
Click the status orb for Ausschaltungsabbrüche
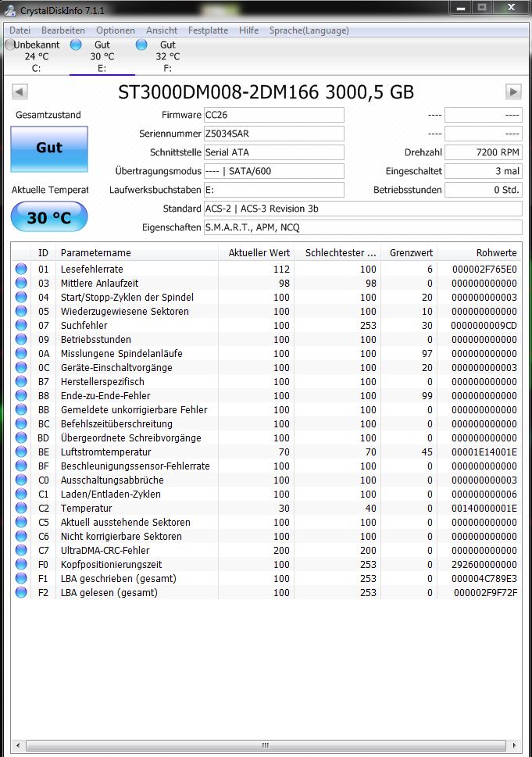tap(21, 480)
